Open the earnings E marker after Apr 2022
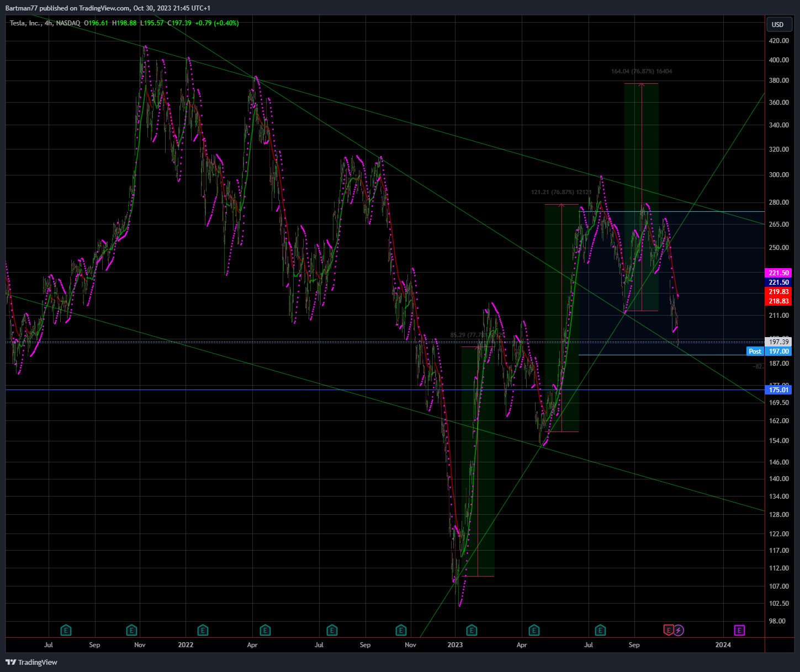The height and width of the screenshot is (672, 800). [x=265, y=630]
